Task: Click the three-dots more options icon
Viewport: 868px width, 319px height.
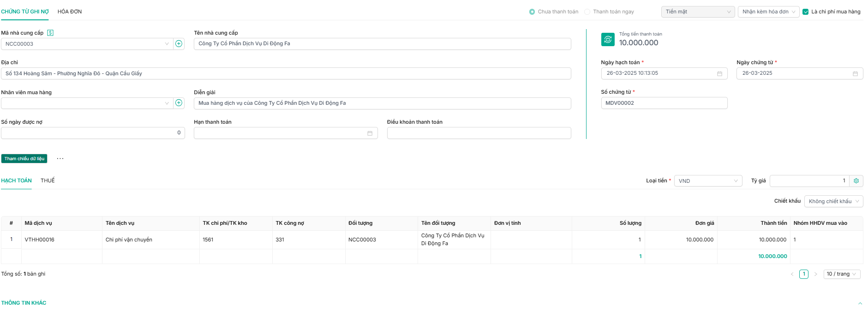Action: click(x=60, y=159)
